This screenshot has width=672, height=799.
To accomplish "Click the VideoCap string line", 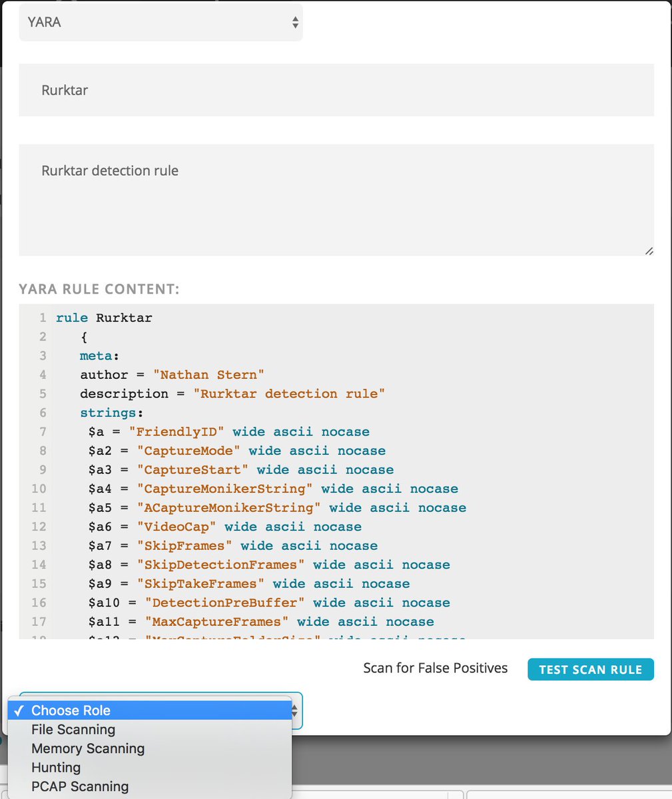I will (x=225, y=527).
